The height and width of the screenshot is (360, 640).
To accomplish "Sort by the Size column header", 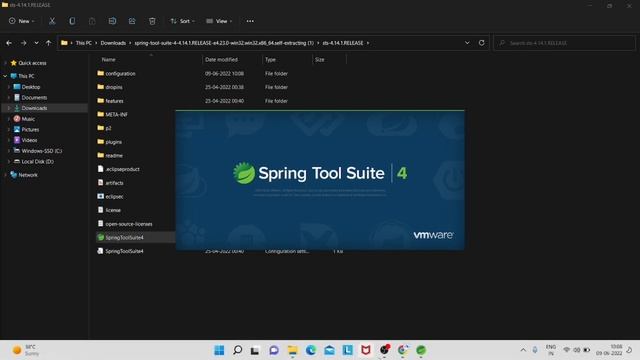I will coord(320,60).
